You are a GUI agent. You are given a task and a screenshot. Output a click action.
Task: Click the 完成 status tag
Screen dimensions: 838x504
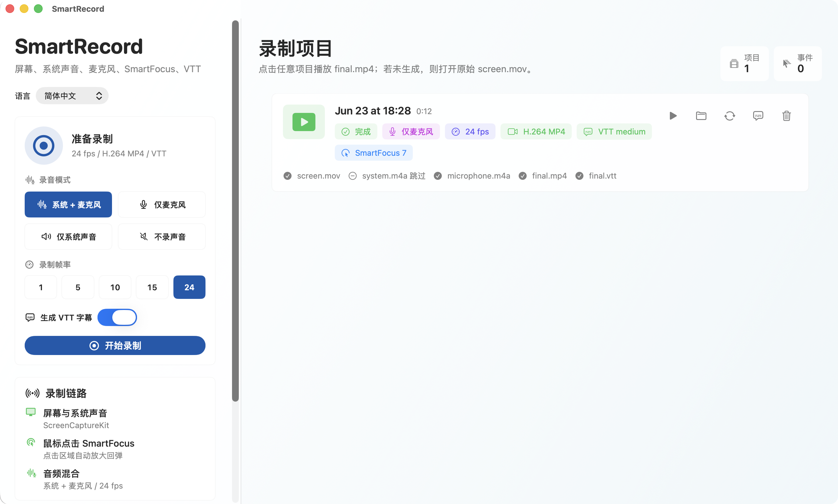pyautogui.click(x=356, y=131)
